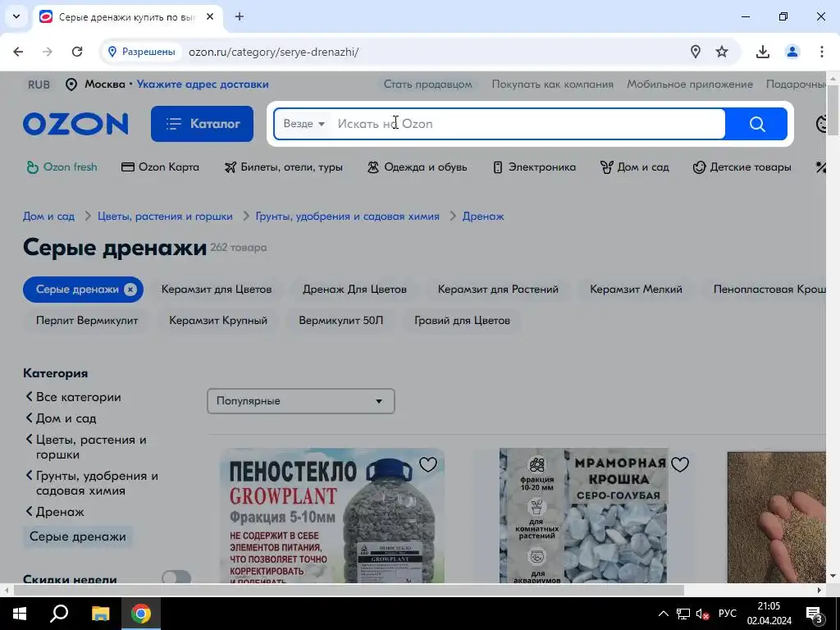Open the Ozon Карта link
840x630 pixels.
click(x=160, y=167)
